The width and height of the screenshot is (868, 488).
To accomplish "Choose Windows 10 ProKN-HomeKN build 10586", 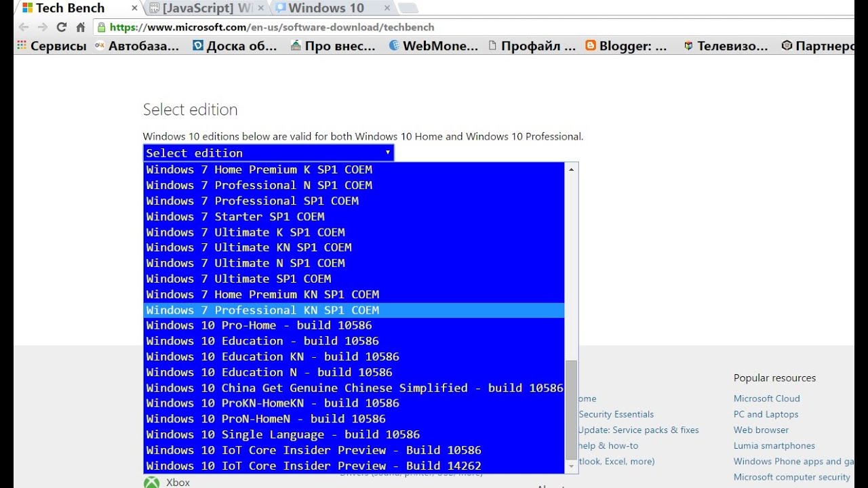I will click(354, 403).
